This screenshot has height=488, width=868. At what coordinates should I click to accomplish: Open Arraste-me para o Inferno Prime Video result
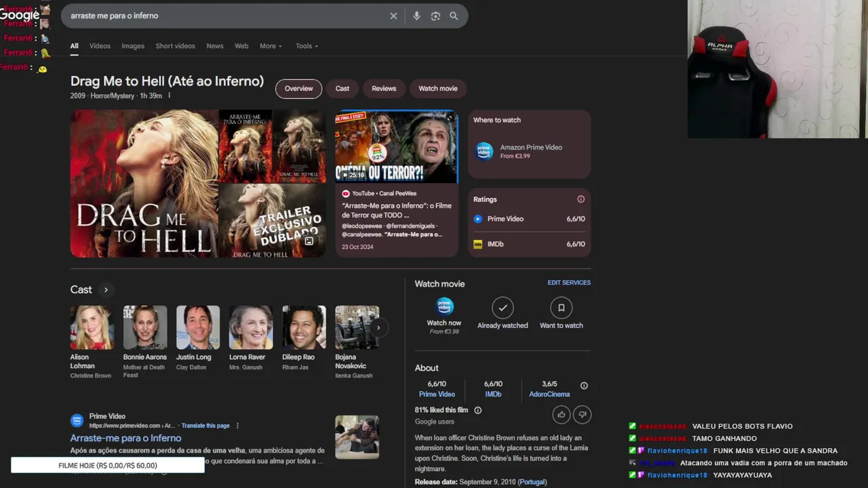[125, 438]
